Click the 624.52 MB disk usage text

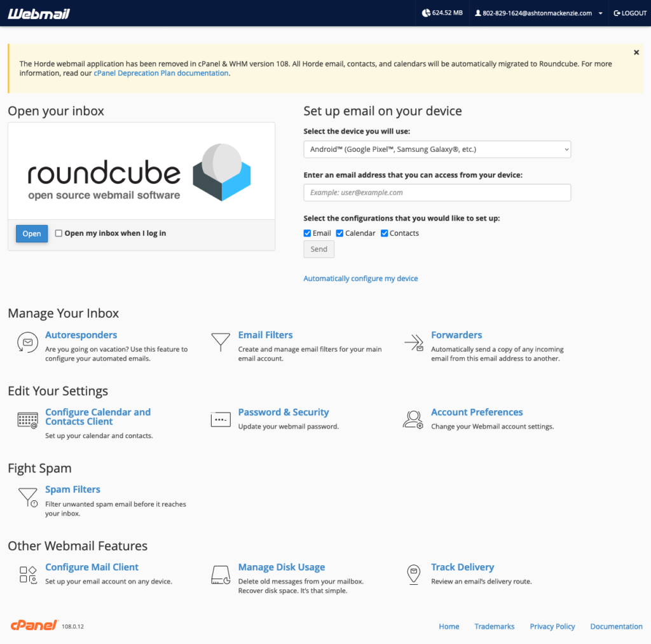447,13
